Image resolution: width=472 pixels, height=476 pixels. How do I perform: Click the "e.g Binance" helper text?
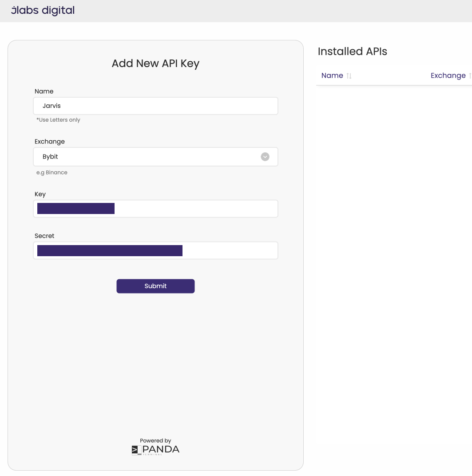(x=52, y=173)
